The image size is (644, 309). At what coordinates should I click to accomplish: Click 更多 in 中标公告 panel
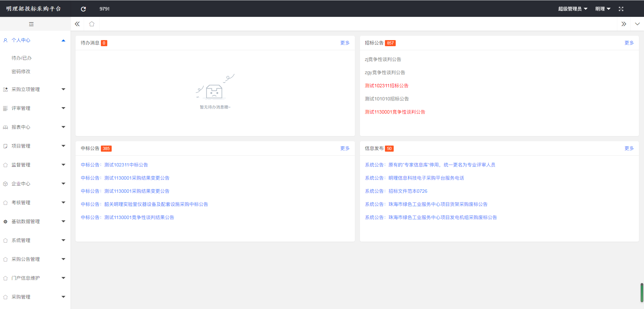[345, 148]
